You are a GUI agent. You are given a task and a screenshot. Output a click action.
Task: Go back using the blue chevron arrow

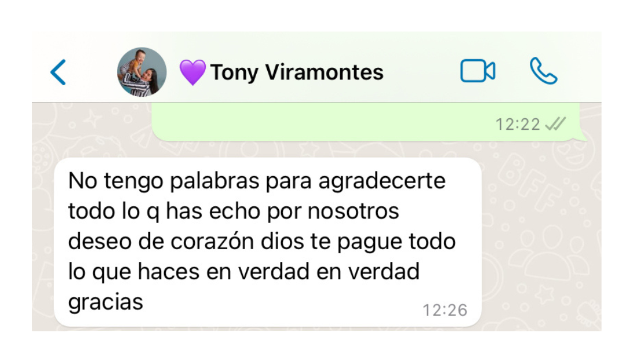point(59,72)
